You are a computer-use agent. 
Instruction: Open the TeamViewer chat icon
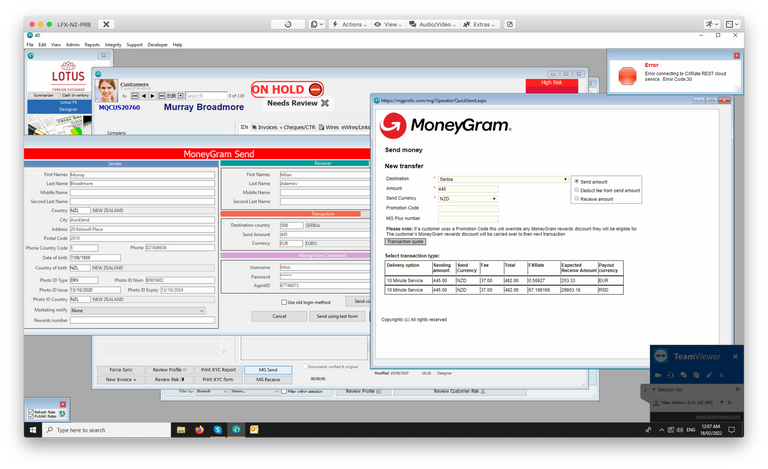click(x=683, y=375)
